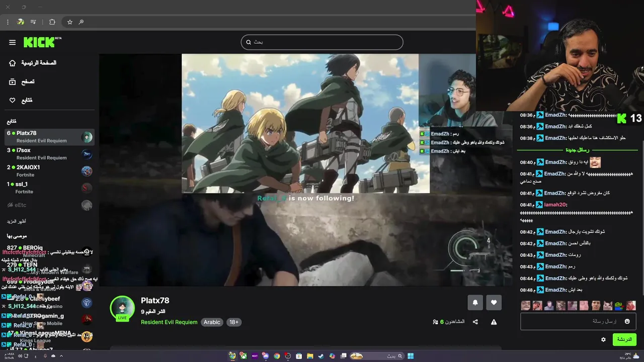The image size is (644, 362).
Task: Open the browser profile avatar
Action: [x=20, y=22]
